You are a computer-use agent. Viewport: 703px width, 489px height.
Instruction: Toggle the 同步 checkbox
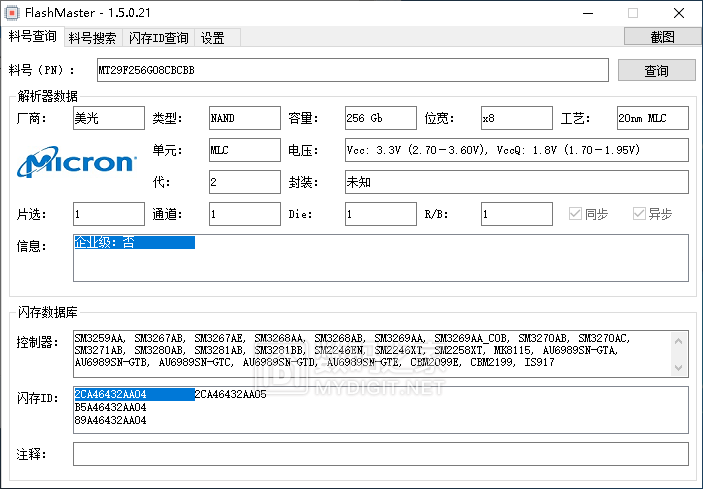[x=588, y=214]
